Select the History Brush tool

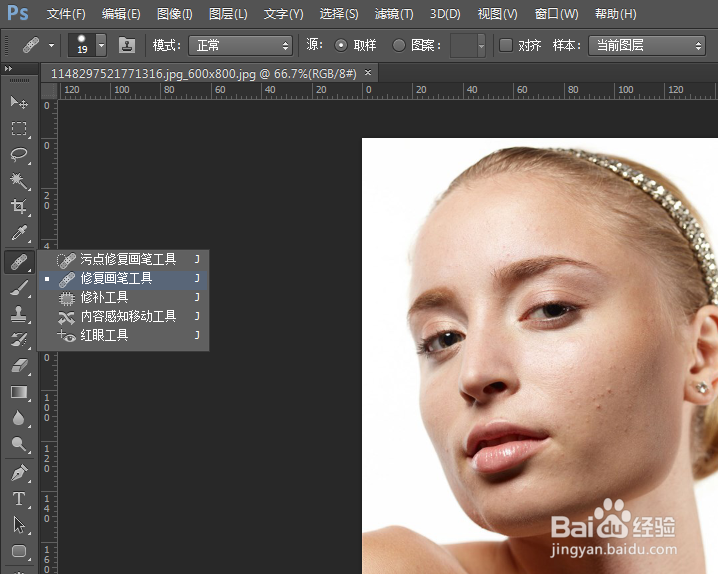click(x=19, y=340)
